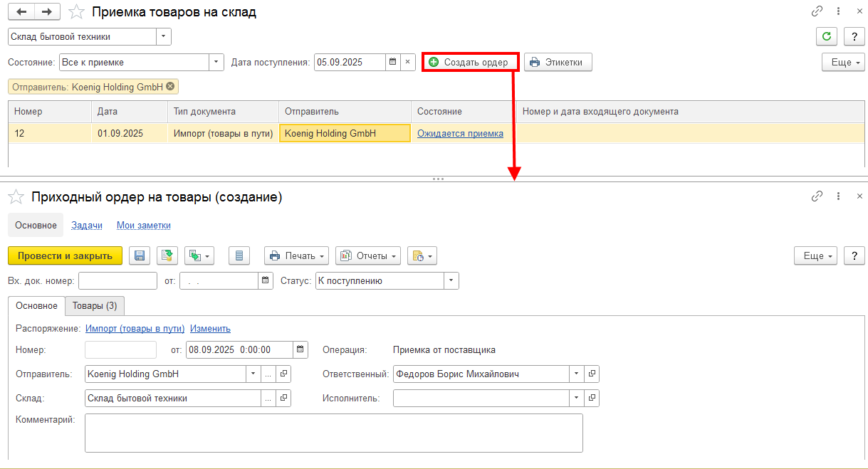This screenshot has height=469, width=868.
Task: Expand the Состояние filter dropdown
Action: pos(216,62)
